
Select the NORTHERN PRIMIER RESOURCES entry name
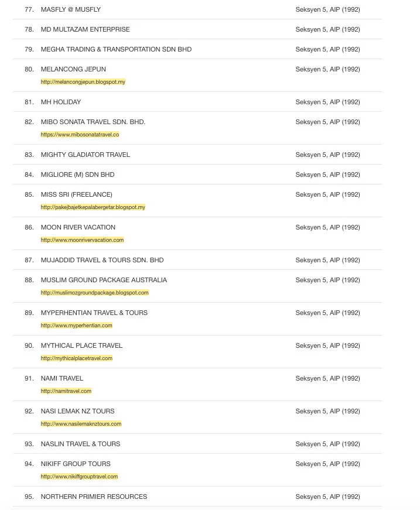point(94,497)
